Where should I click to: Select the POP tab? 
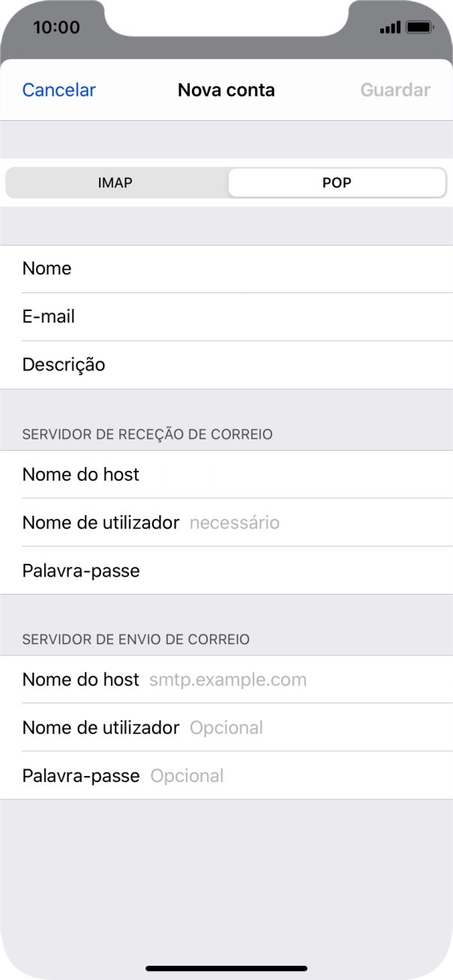[337, 182]
